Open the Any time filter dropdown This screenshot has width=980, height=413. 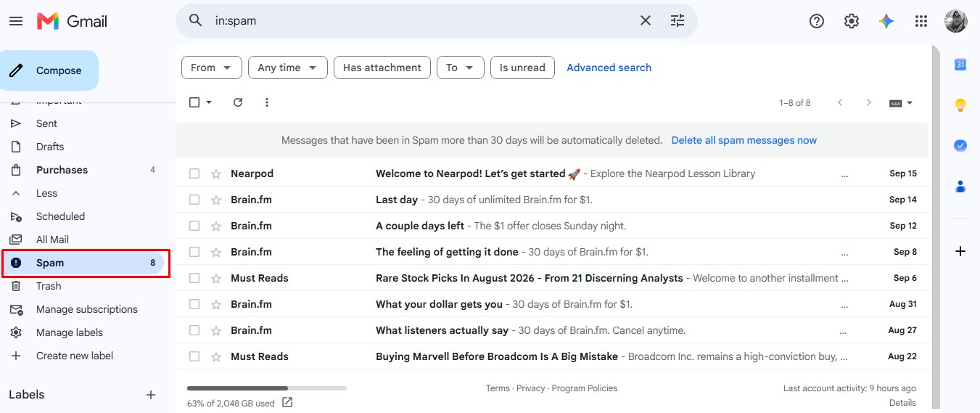288,68
